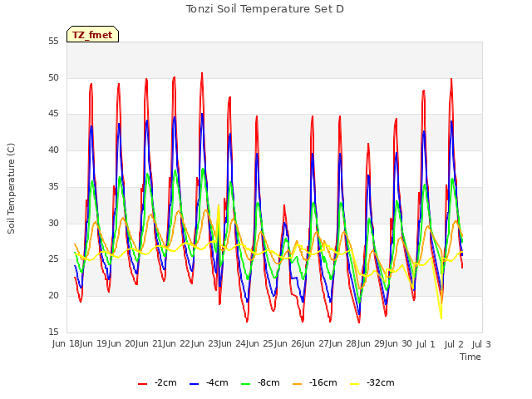Screen dimensions: 532x399
Task: Click the Jul 1 x-axis tick label
Action: pyautogui.click(x=426, y=344)
